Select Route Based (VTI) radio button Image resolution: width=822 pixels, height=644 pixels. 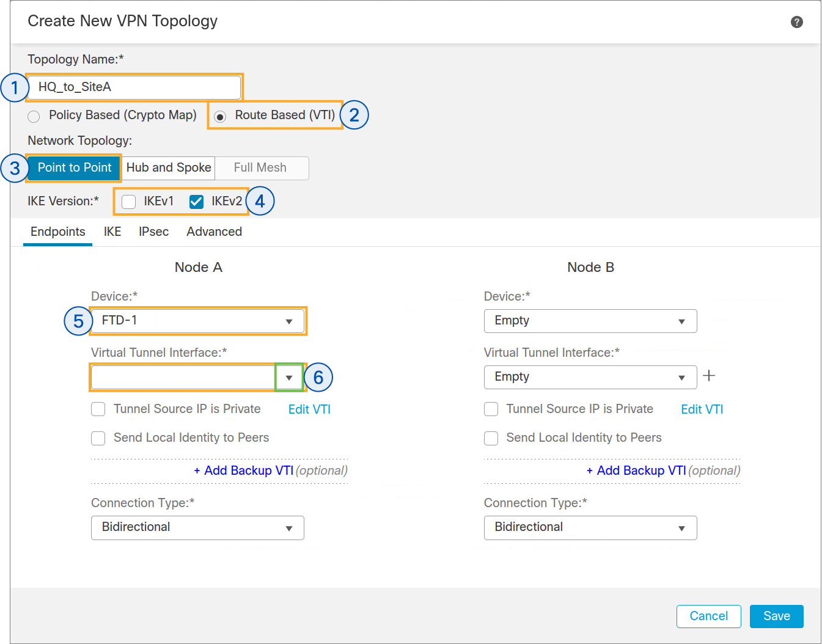pyautogui.click(x=220, y=116)
